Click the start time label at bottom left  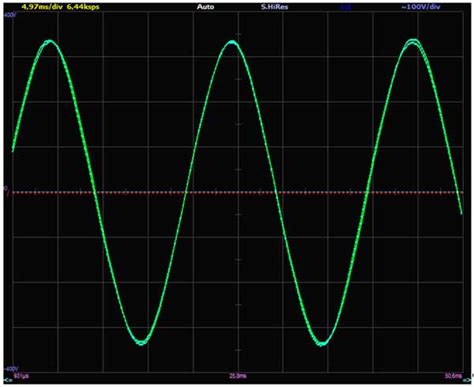point(21,376)
